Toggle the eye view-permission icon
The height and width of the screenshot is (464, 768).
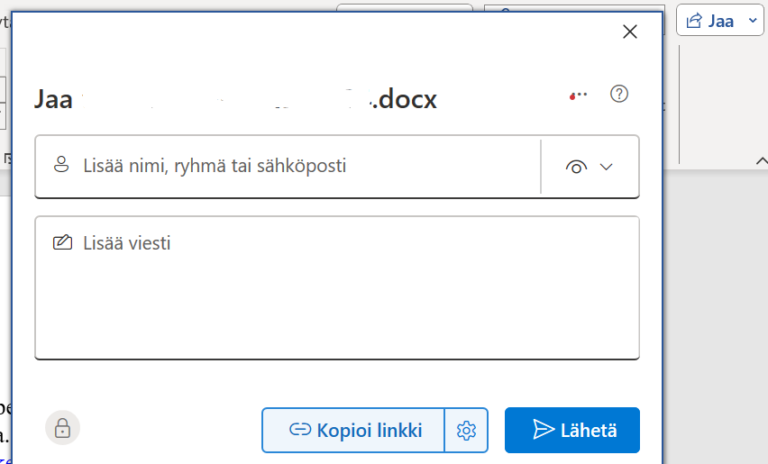(x=575, y=167)
